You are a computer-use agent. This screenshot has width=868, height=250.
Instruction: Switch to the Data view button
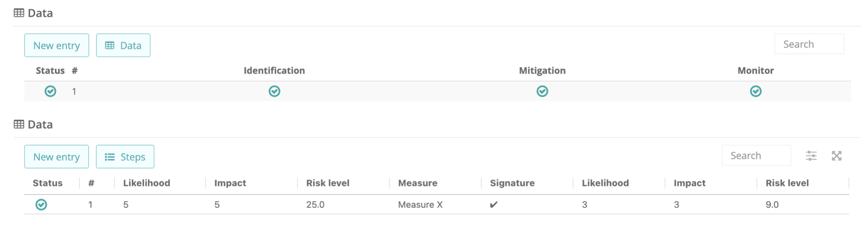pos(123,45)
